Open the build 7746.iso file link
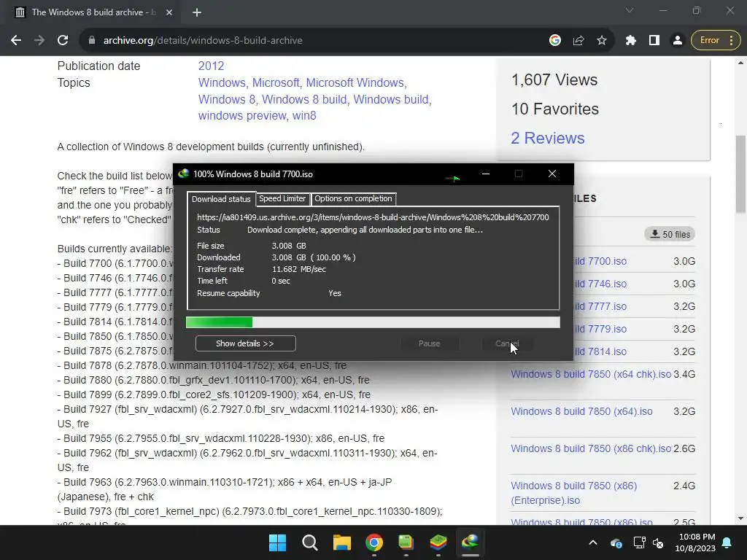 (x=600, y=284)
